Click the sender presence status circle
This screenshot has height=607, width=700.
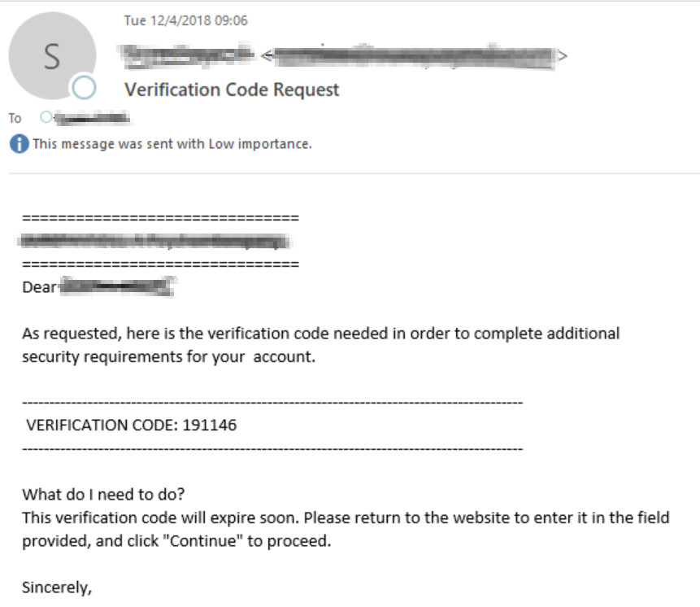[x=84, y=88]
